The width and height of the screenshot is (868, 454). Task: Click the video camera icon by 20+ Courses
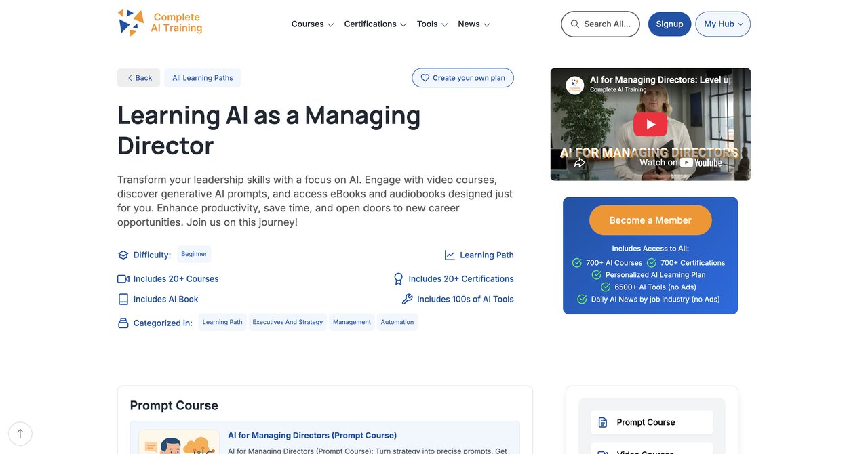tap(123, 279)
